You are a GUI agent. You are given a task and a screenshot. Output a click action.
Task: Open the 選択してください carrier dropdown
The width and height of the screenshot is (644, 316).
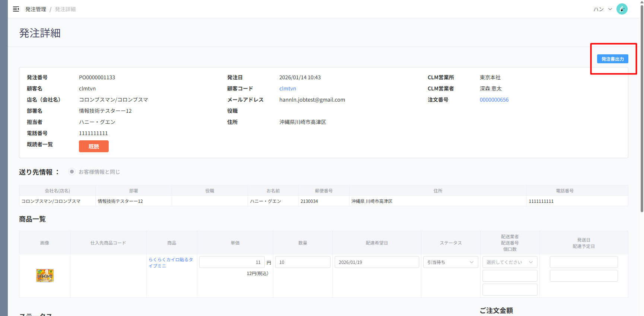[x=509, y=262]
